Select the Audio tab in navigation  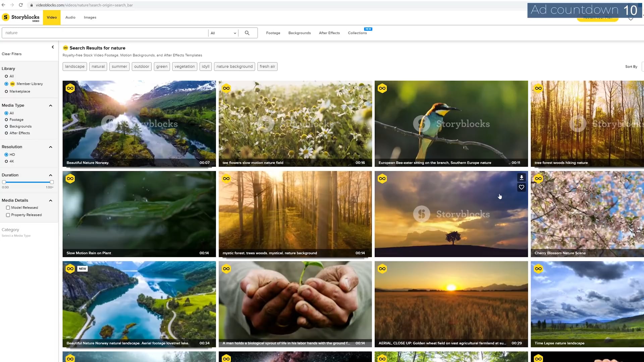tap(70, 17)
